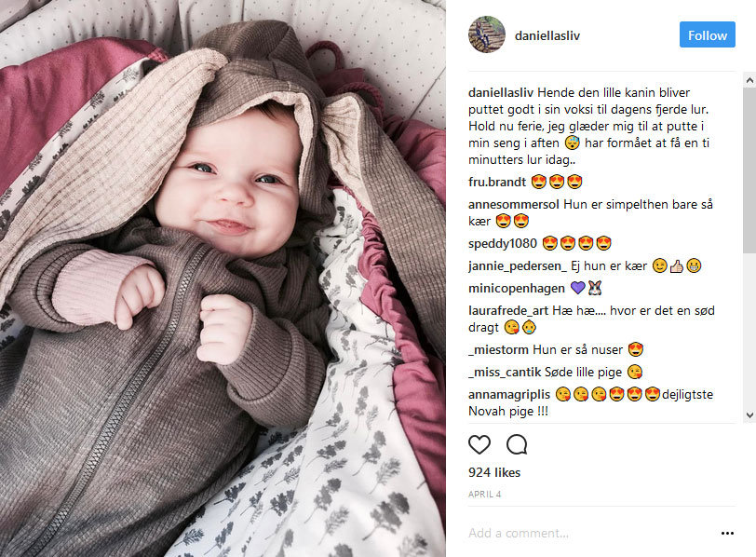Open speddy1080 user profile
Image resolution: width=756 pixels, height=557 pixels.
(503, 243)
